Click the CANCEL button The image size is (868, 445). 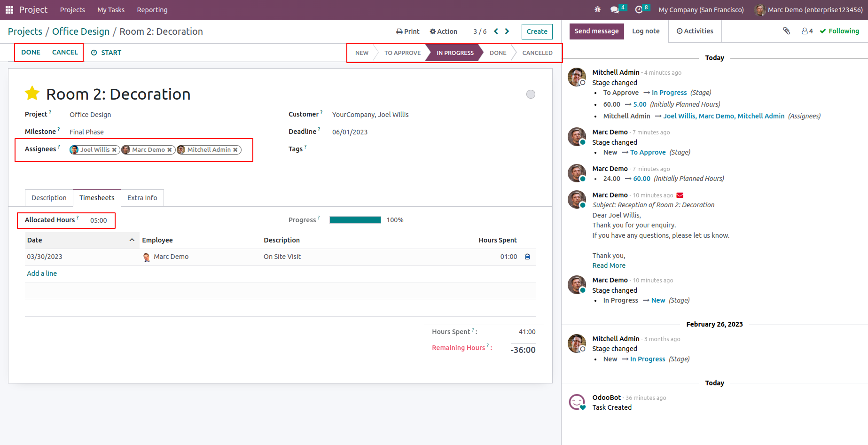[x=65, y=52]
